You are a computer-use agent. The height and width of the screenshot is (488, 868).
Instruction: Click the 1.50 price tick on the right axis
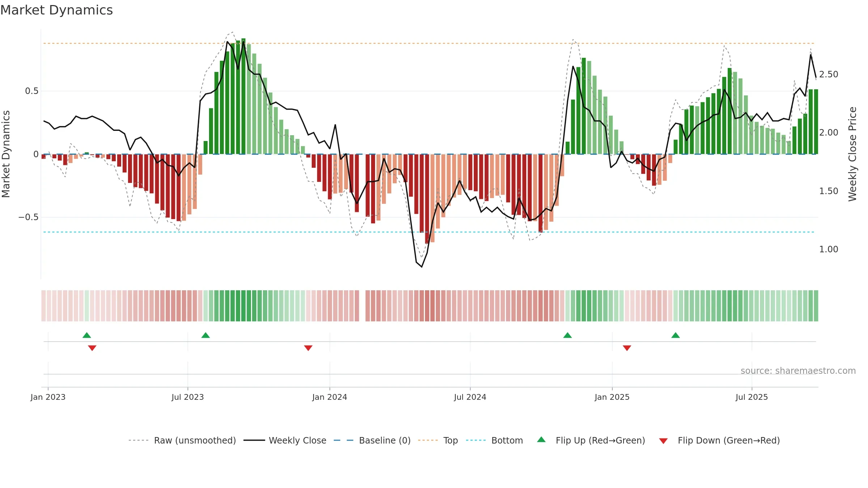829,191
